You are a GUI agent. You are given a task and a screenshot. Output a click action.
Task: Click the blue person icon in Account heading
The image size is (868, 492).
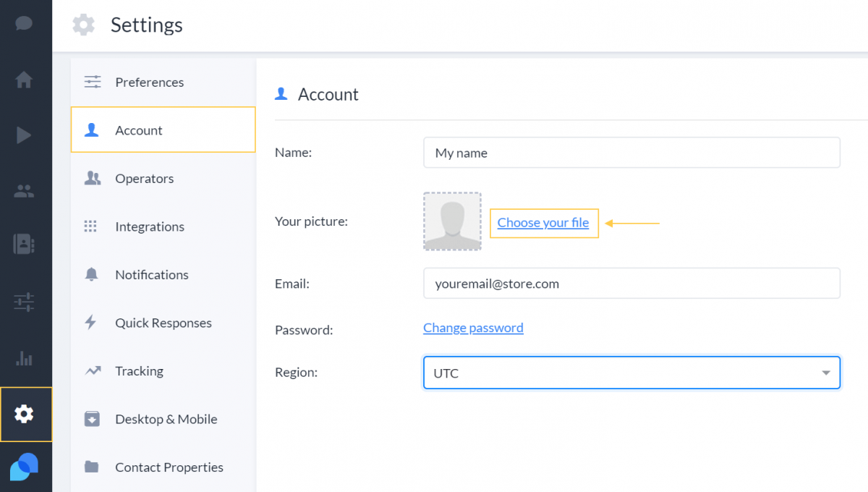tap(281, 94)
